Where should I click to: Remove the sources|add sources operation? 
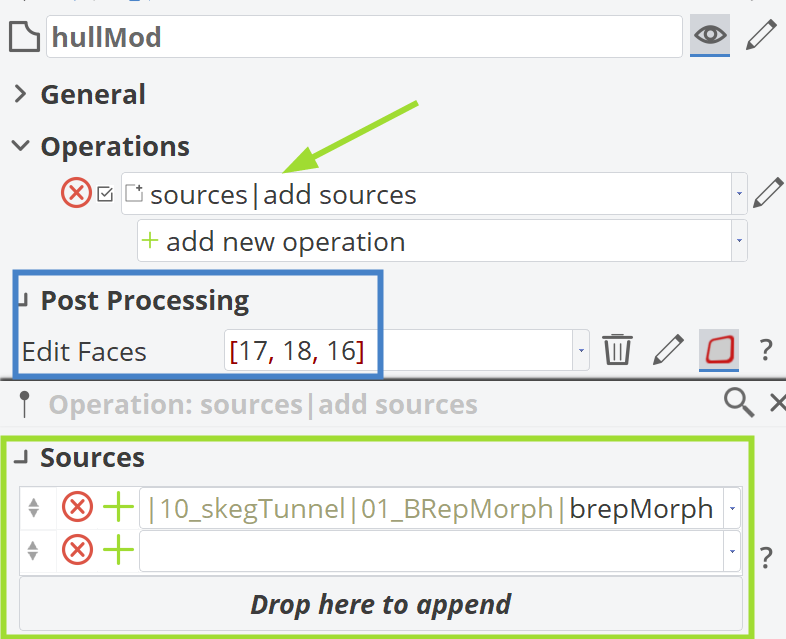pyautogui.click(x=76, y=193)
